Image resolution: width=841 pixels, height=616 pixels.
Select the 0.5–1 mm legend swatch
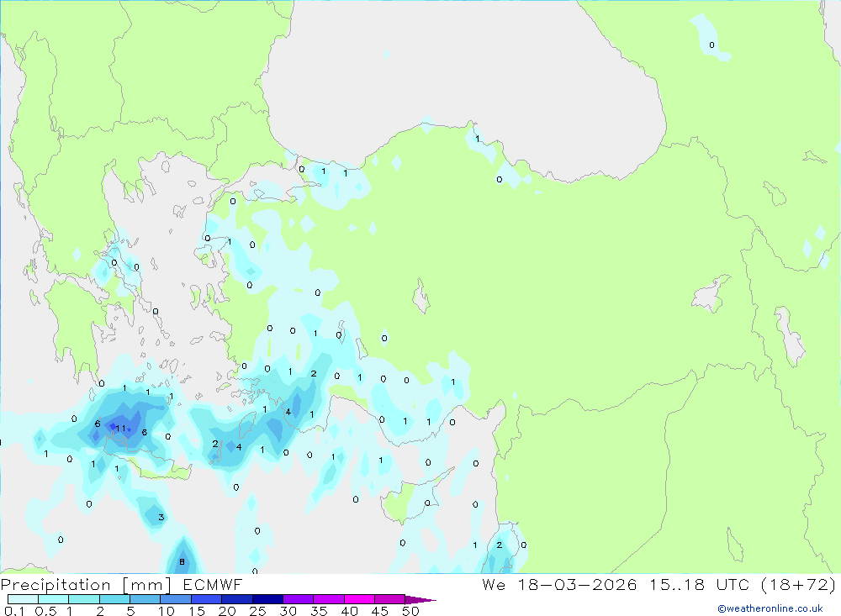(54, 599)
